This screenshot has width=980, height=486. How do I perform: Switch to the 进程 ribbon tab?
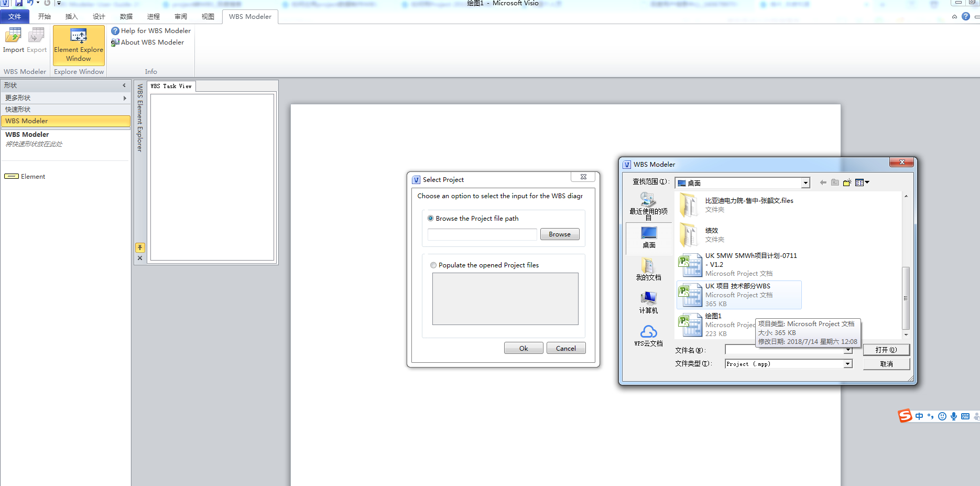point(154,17)
